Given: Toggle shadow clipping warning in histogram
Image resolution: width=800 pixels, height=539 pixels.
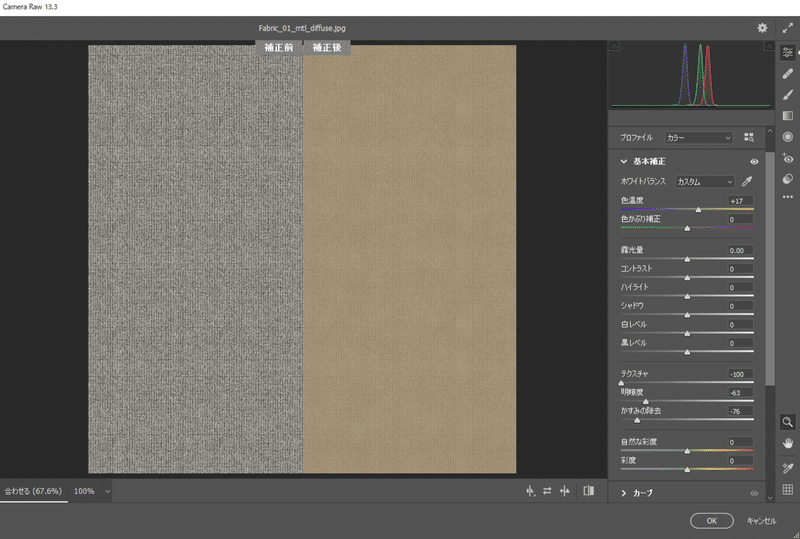Looking at the screenshot, I should tap(614, 46).
